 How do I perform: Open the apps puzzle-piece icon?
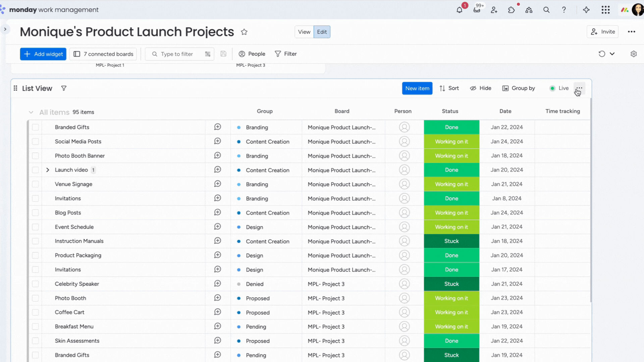coord(512,10)
